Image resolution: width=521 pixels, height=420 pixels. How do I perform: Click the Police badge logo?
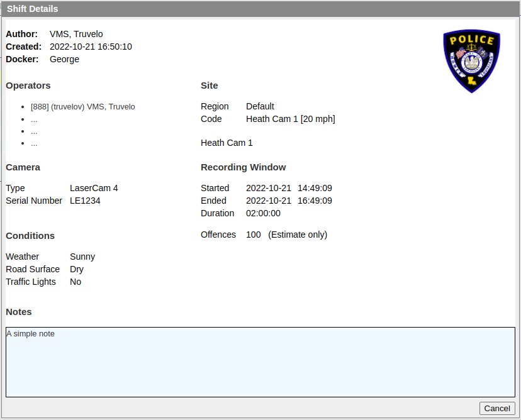click(471, 62)
